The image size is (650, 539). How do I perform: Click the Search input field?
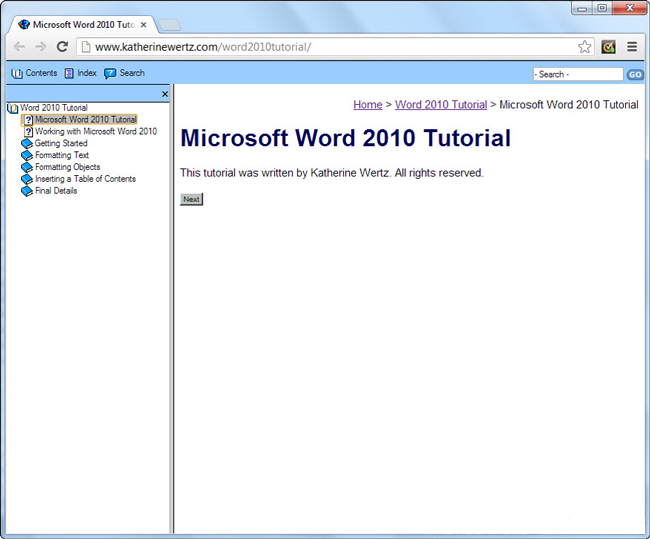coord(578,75)
